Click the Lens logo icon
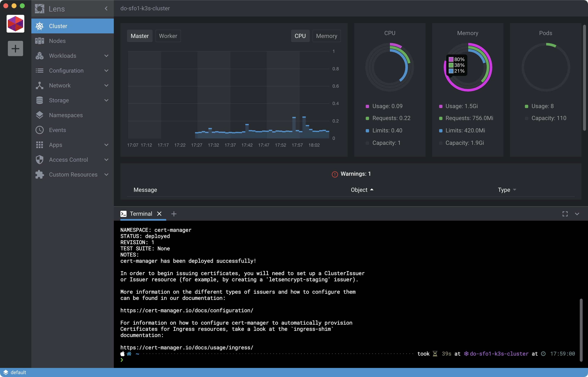Viewport: 588px width, 377px height. point(39,9)
